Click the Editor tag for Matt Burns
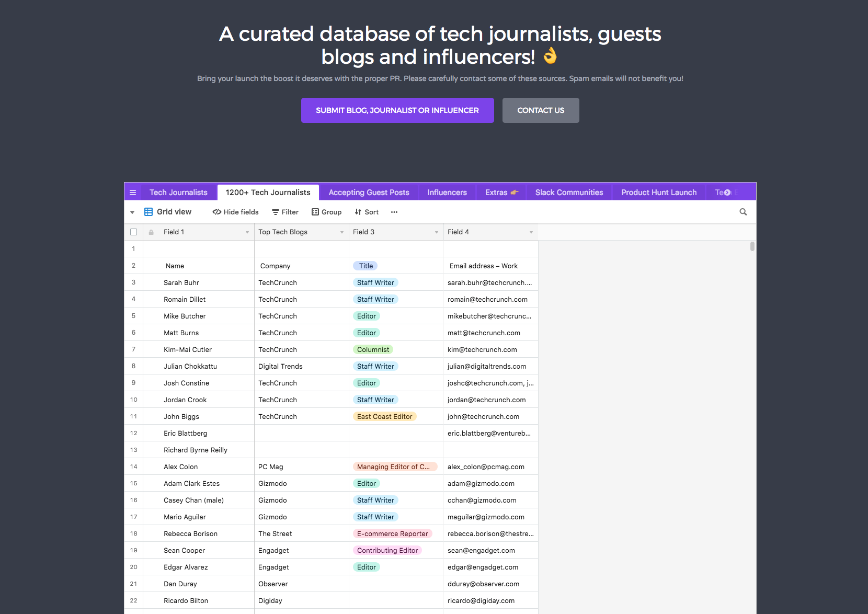The image size is (868, 614). [367, 333]
